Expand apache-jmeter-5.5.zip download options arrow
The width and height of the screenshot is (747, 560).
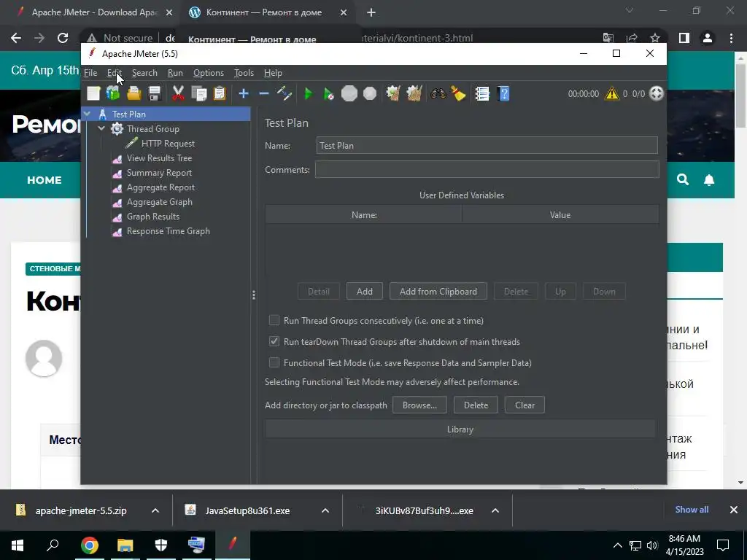pyautogui.click(x=155, y=510)
